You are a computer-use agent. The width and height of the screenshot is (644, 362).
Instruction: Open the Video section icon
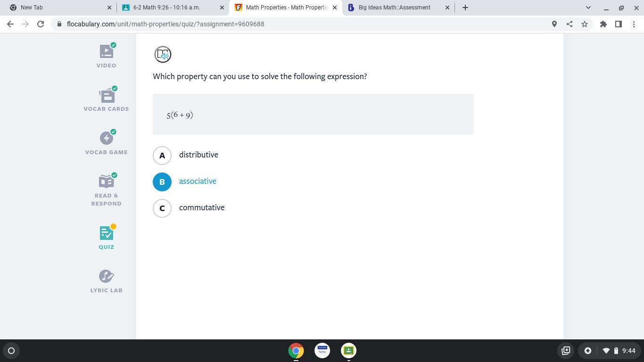pos(107,51)
